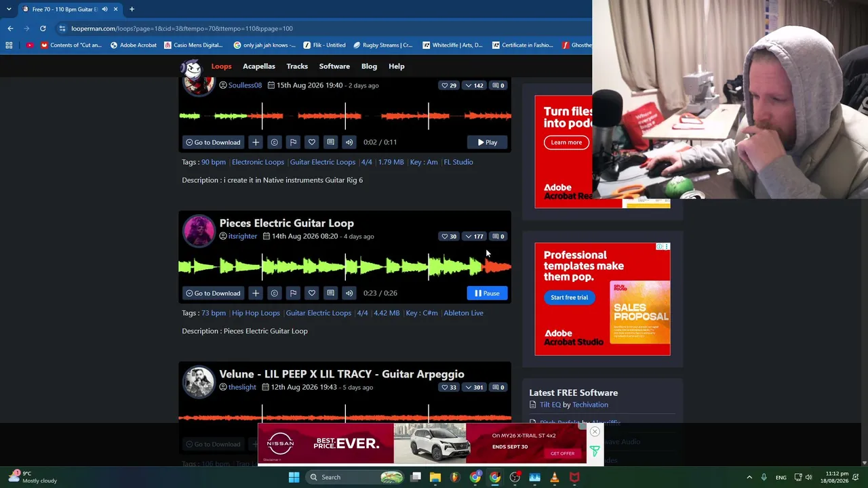Click the 30 likes heart counter
This screenshot has height=488, width=868.
click(449, 237)
